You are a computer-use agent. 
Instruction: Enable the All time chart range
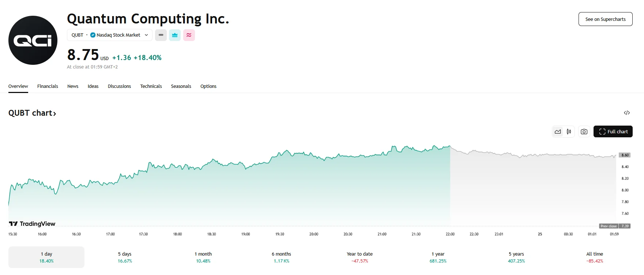coord(594,257)
